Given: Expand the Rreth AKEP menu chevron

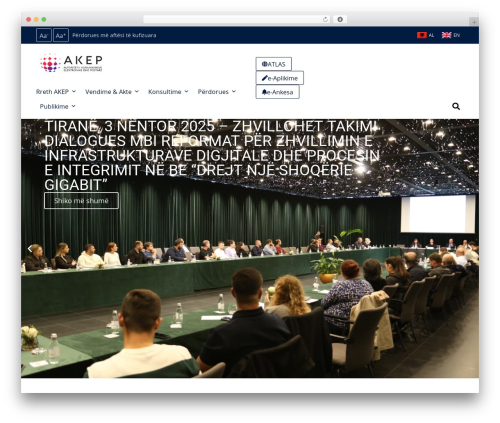Looking at the screenshot, I should (74, 91).
